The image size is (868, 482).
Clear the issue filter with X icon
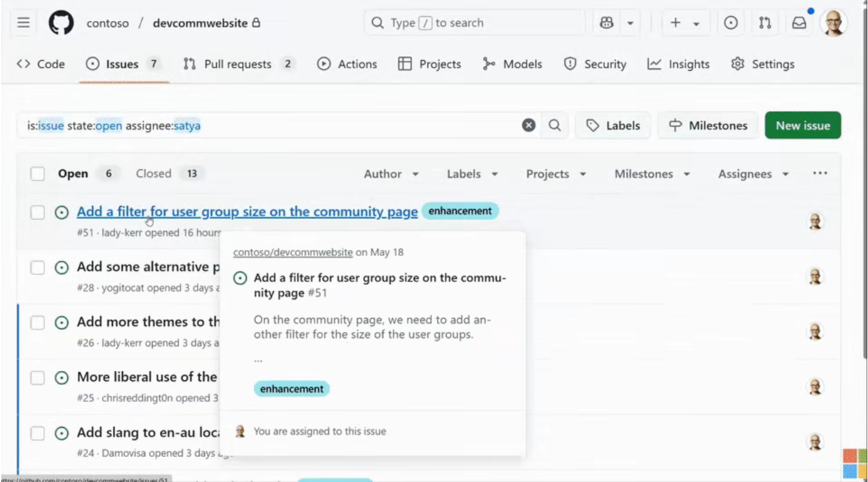[529, 126]
